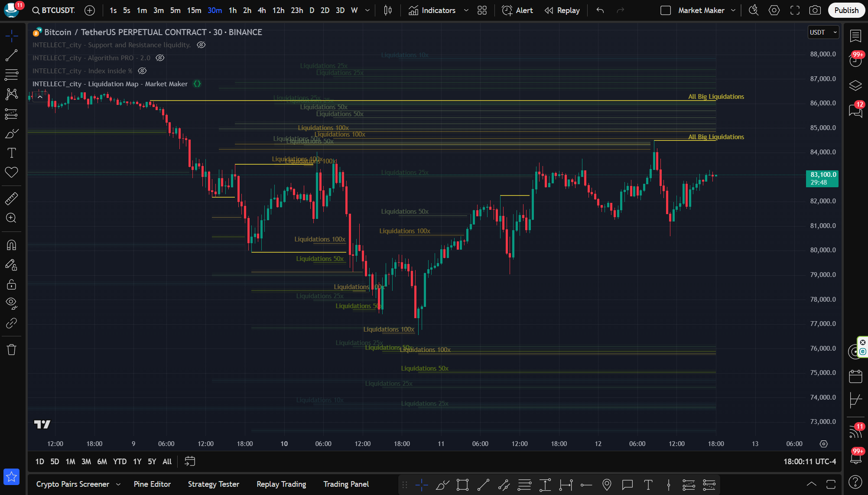
Task: Select the 3M date range
Action: pos(86,462)
